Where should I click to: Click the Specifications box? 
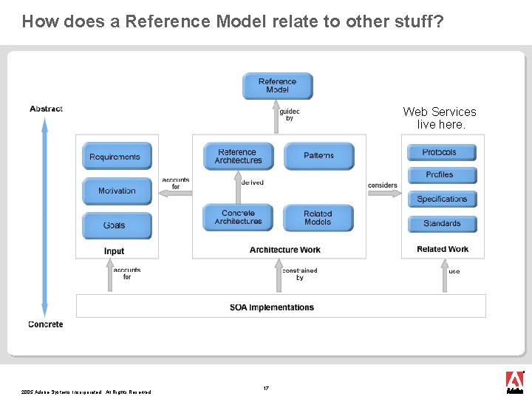coord(442,199)
